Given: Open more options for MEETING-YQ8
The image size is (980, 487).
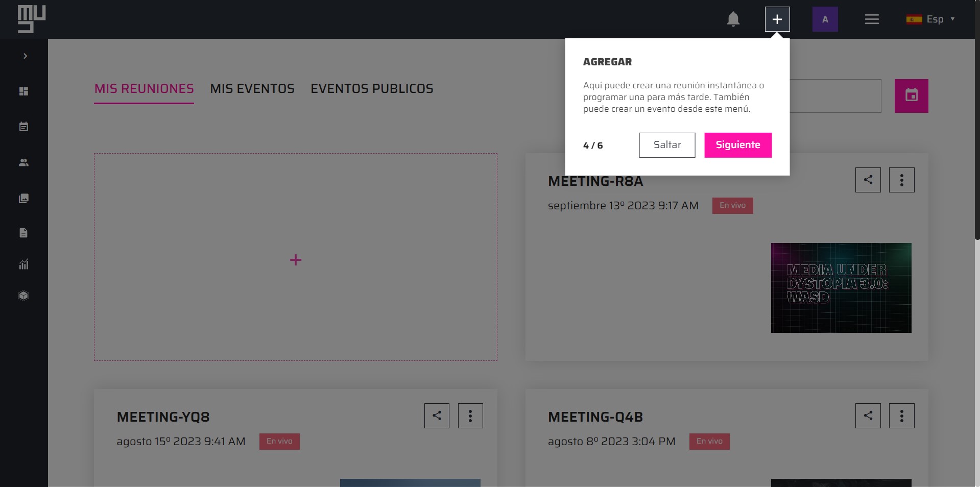Looking at the screenshot, I should tap(470, 416).
